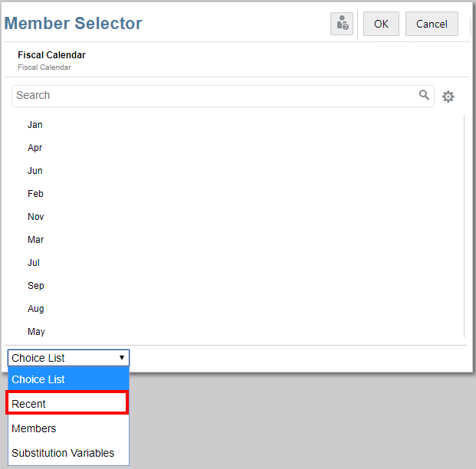Select the Nov member
Screen dimensions: 476x469
click(x=36, y=217)
